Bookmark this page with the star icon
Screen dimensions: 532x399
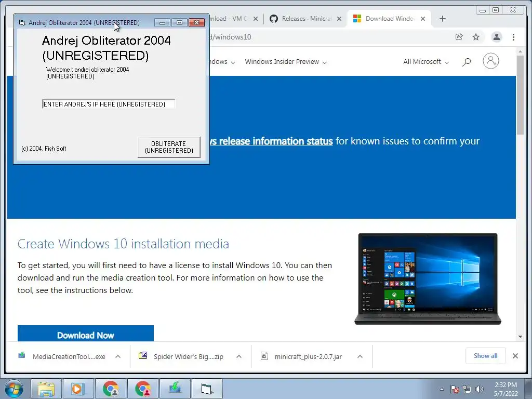[476, 37]
